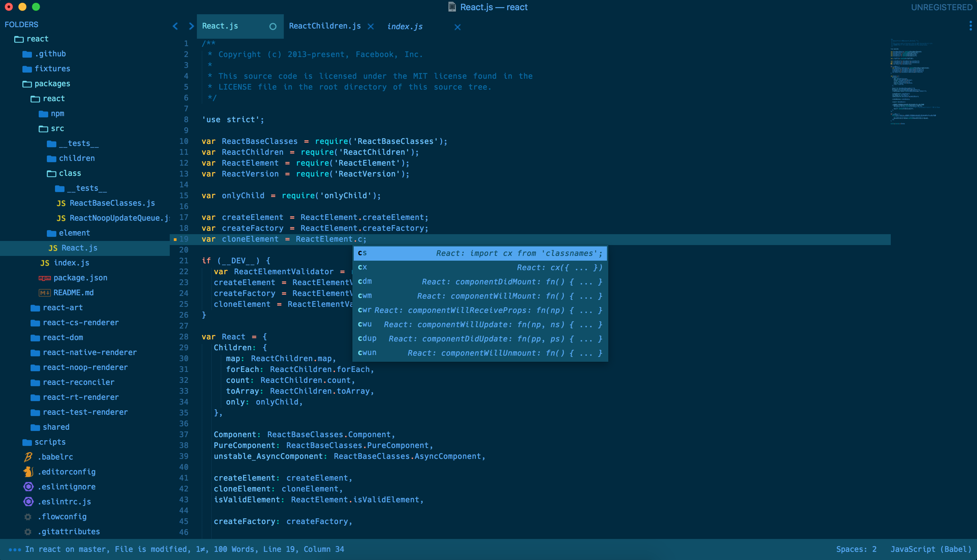Expand the react-native-renderer folder
Image resolution: width=977 pixels, height=560 pixels.
(x=84, y=353)
